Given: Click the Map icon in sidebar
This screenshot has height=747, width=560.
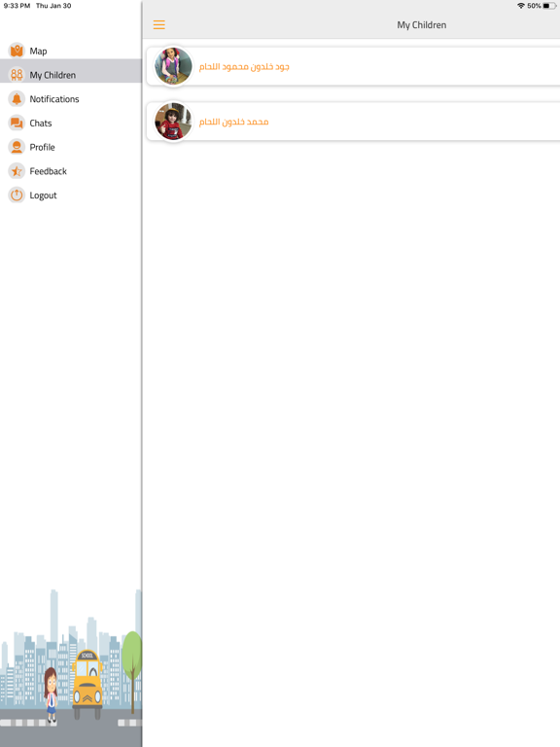Looking at the screenshot, I should pos(17,51).
